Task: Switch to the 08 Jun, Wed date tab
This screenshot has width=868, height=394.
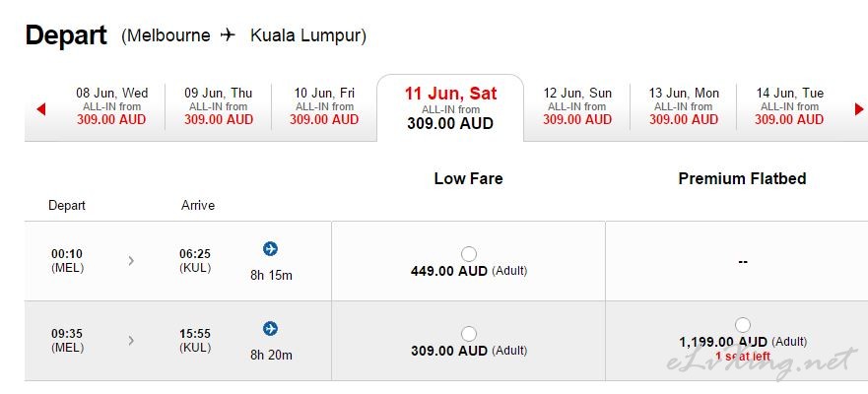Action: coord(111,106)
